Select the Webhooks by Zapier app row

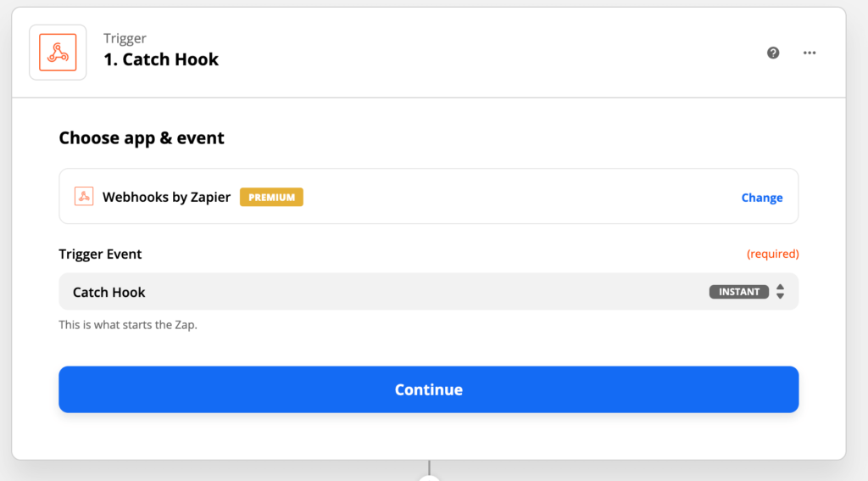(509, 197)
